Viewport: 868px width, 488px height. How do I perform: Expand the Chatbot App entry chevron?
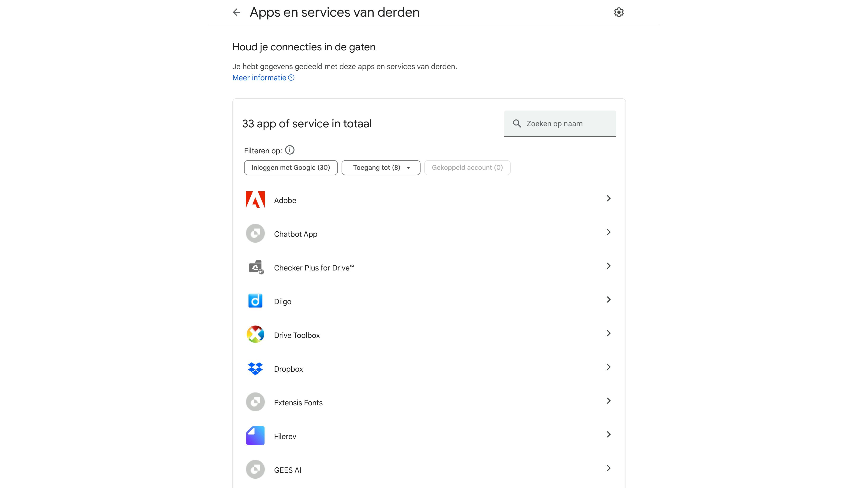click(x=608, y=232)
